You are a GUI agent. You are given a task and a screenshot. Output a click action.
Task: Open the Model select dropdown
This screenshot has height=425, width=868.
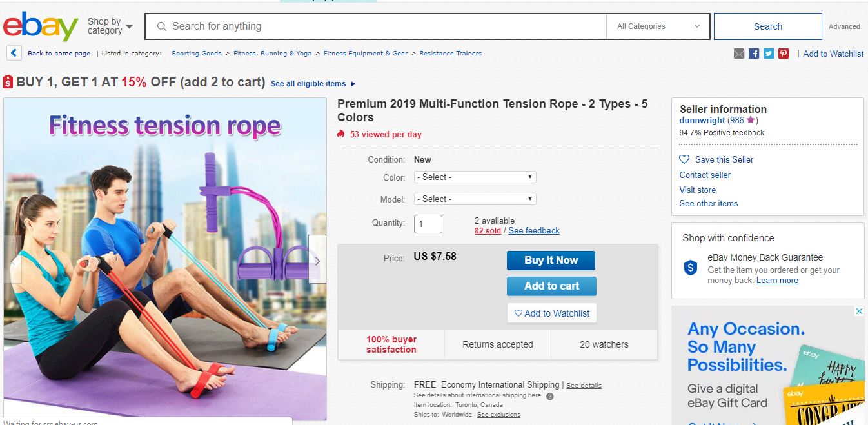(x=475, y=199)
